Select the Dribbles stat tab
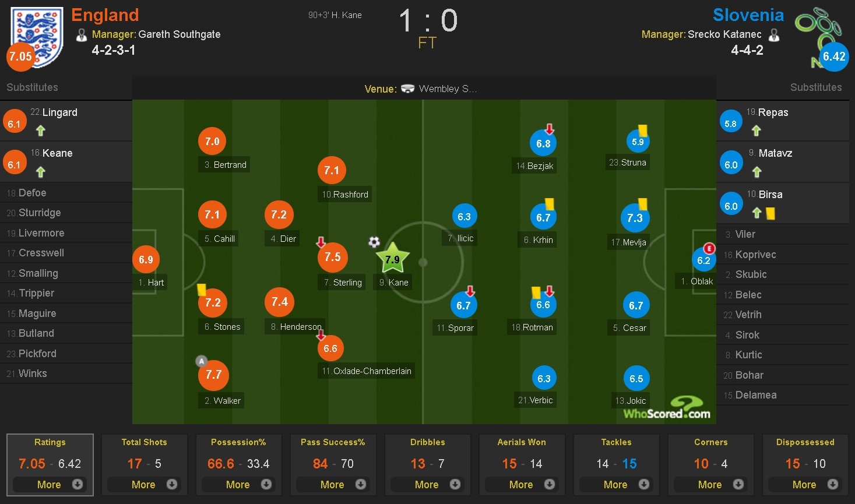 pos(427,442)
